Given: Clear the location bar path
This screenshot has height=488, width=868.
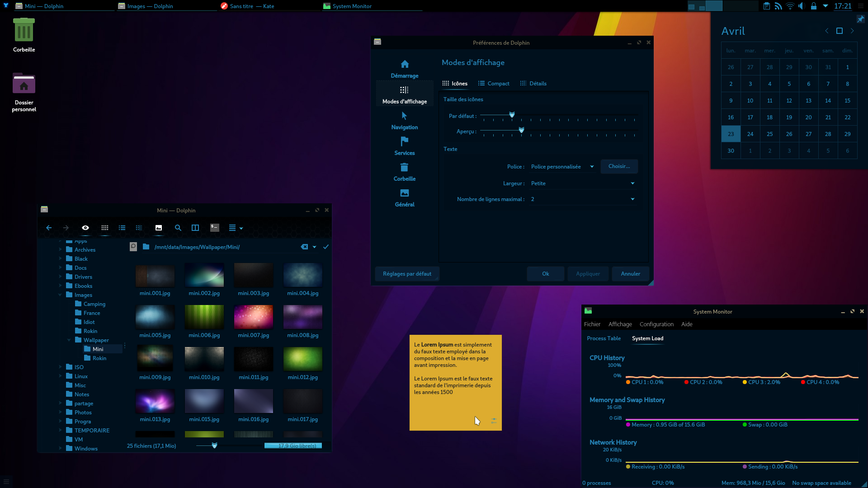Looking at the screenshot, I should point(304,247).
